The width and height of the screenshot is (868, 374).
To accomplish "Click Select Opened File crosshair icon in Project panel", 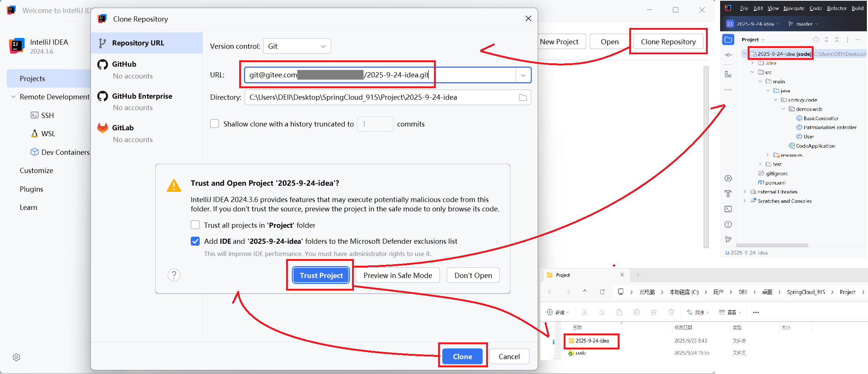I will [x=816, y=40].
